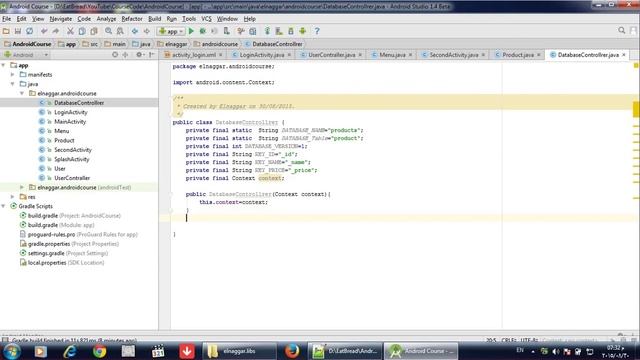
Task: Switch to the Product.java tab
Action: click(x=518, y=55)
